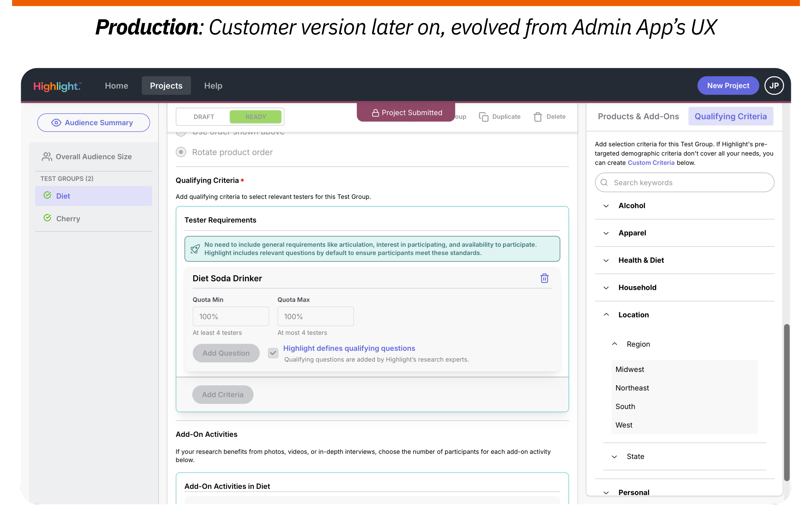Click the green check icon next to Cherry
Image resolution: width=812 pixels, height=530 pixels.
47,218
